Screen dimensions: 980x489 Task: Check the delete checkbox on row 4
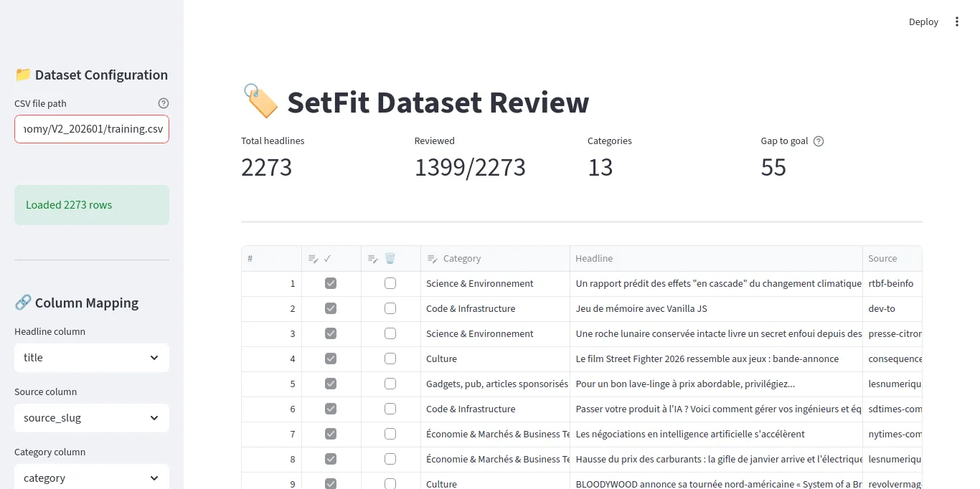click(390, 359)
